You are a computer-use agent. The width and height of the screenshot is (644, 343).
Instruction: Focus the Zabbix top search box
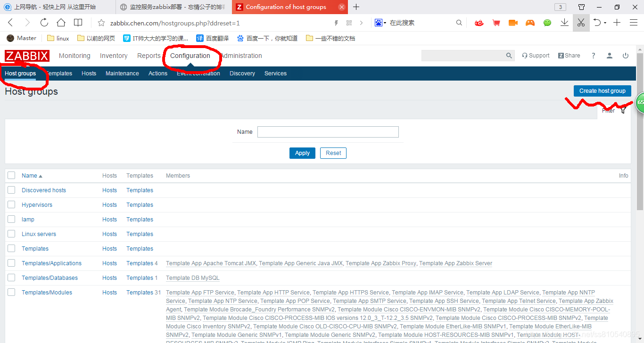click(463, 56)
